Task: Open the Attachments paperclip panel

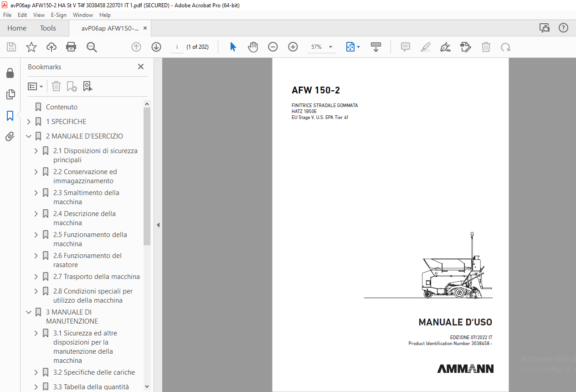Action: (10, 137)
